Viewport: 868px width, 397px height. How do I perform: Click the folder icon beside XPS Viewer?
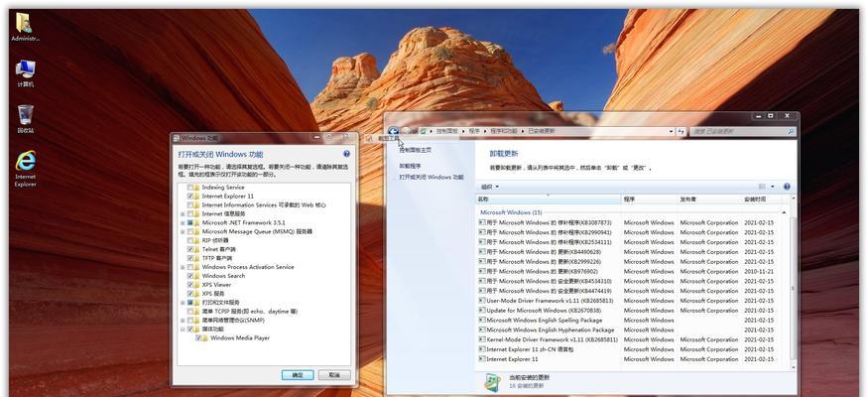(x=196, y=285)
